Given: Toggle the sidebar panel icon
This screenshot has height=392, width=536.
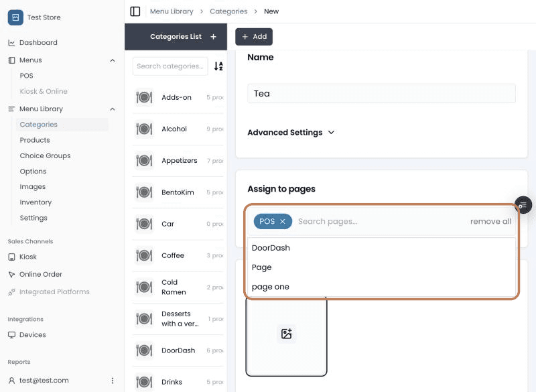Looking at the screenshot, I should (x=135, y=11).
